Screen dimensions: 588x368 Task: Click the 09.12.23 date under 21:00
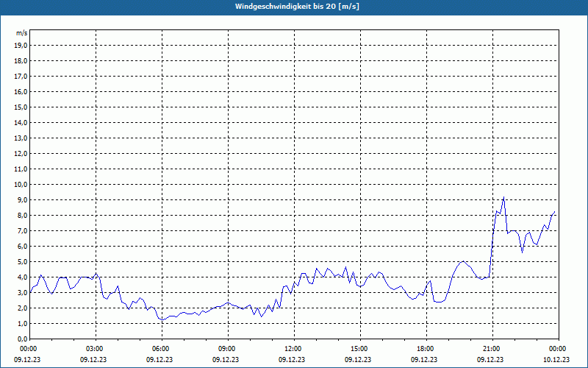click(490, 359)
